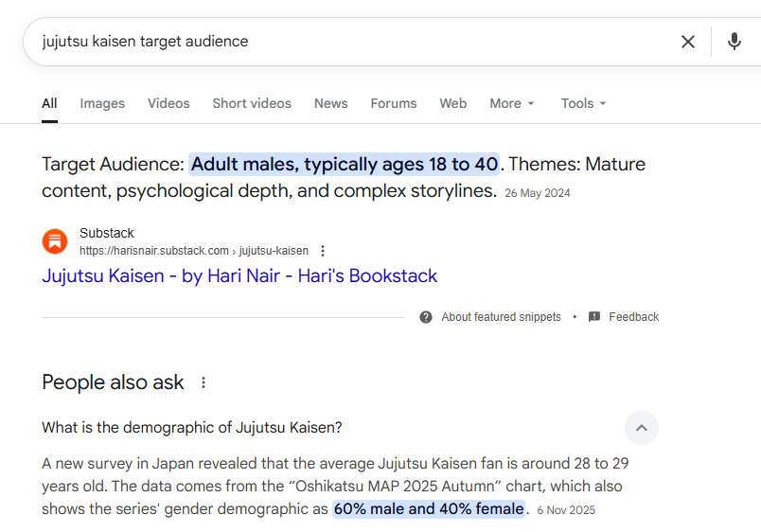Open the Jujutsu Kaisen by Hari Nair link

[239, 275]
